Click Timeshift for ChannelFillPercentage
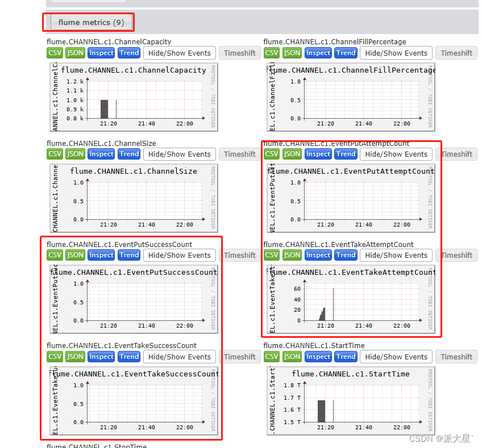Viewport: 482px width, 448px height. (x=456, y=53)
